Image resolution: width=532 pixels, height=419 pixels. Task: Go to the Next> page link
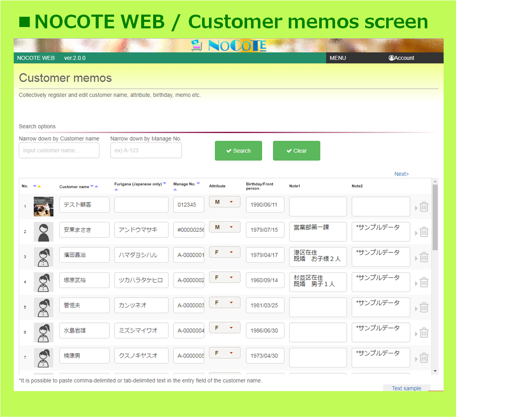tap(402, 174)
